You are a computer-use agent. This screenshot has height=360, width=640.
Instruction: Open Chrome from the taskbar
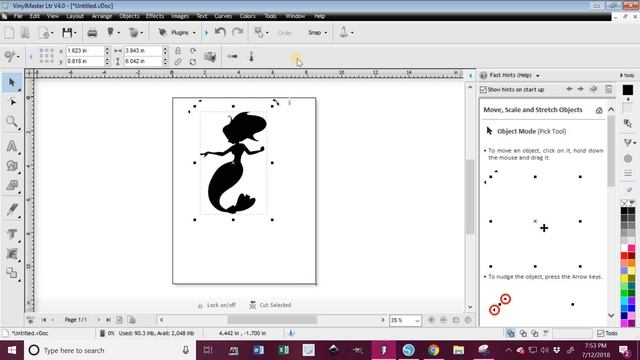click(x=433, y=350)
